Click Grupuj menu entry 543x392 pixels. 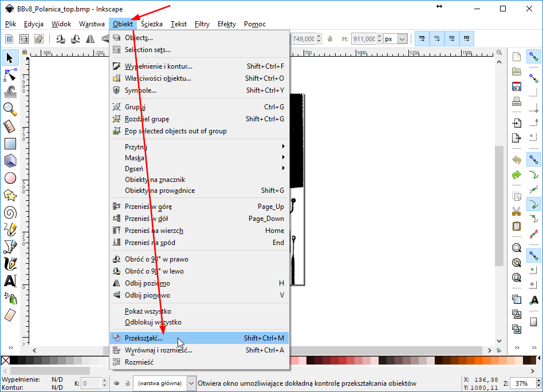(199, 107)
